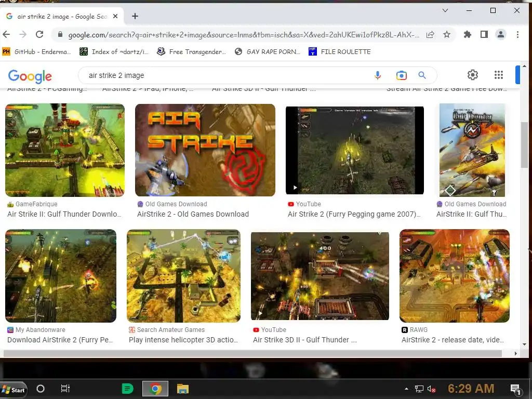Screen dimensions: 532x399
Task: Open the Windows Start button
Action: tap(13, 390)
